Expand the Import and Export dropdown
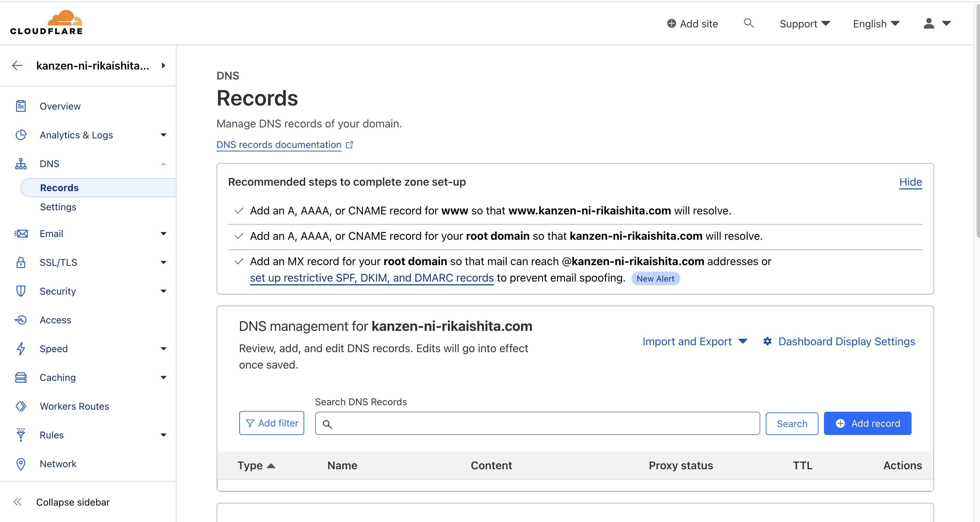The image size is (980, 522). pos(695,341)
